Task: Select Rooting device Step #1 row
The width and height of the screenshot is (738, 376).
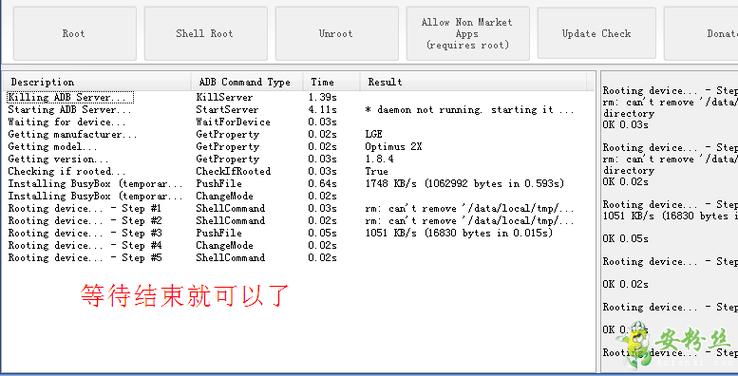Action: (299, 208)
